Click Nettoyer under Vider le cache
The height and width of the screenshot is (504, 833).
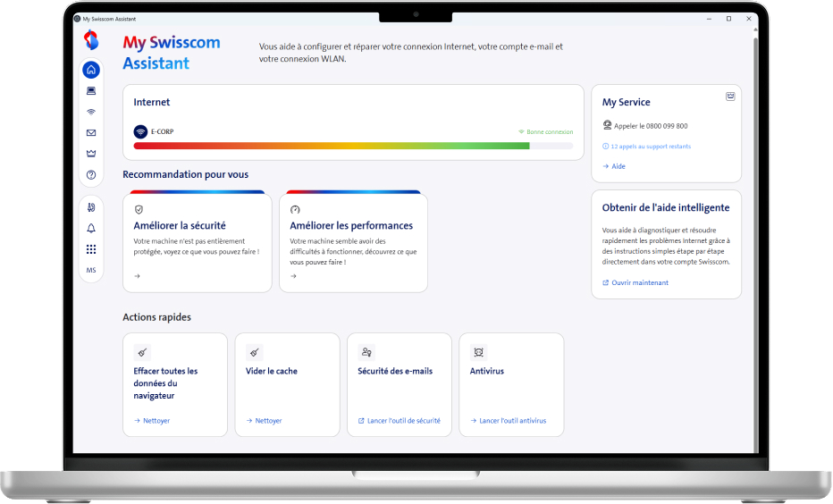pos(268,421)
